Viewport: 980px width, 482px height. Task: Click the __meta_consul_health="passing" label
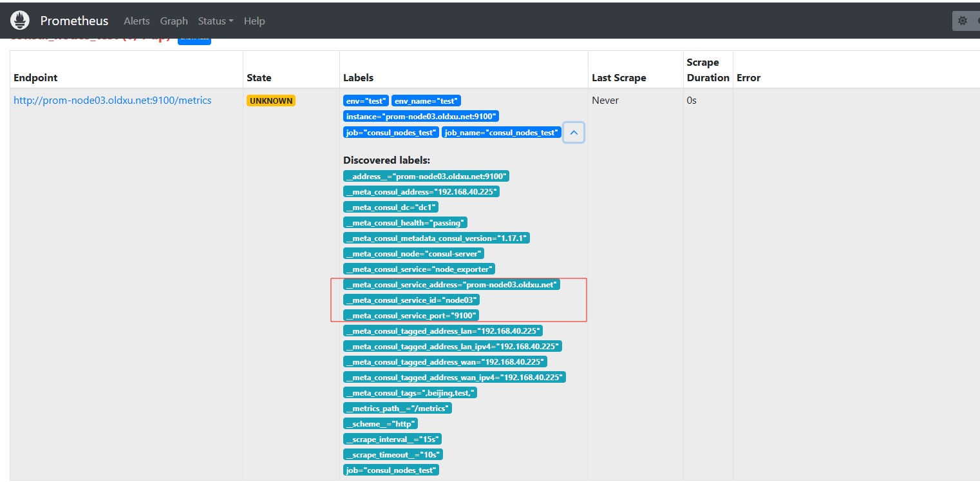tap(404, 223)
